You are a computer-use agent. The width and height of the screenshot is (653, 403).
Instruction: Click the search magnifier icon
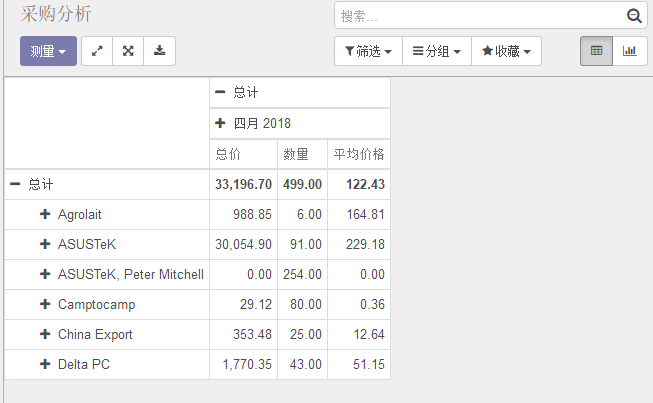[x=634, y=16]
